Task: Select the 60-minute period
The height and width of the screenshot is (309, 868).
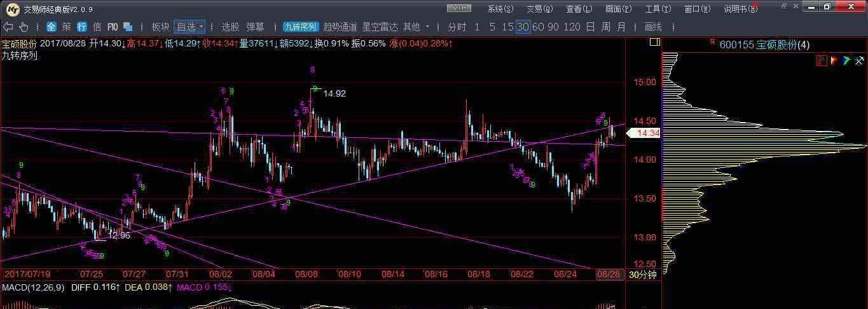Action: (x=538, y=27)
